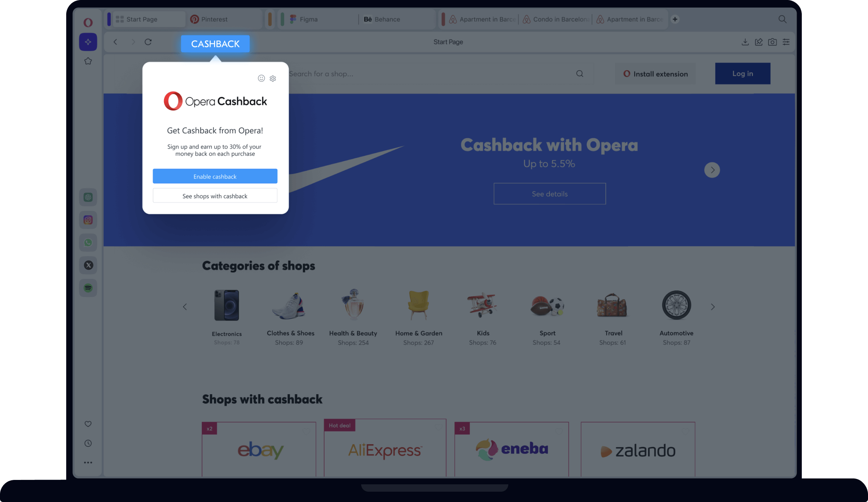The image size is (868, 502).
Task: Advance banner with right arrow button
Action: tap(712, 170)
